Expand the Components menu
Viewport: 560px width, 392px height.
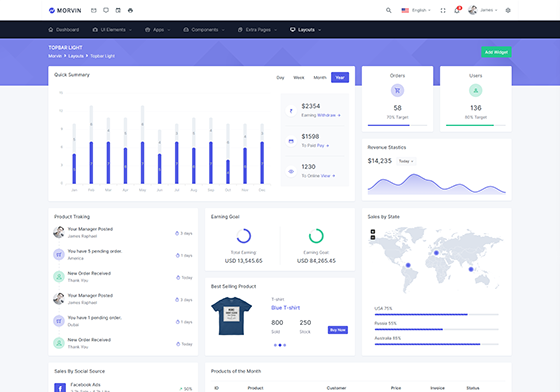(x=204, y=30)
